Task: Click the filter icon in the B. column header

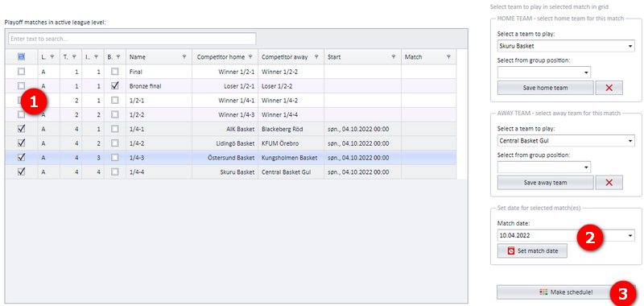Action: click(x=118, y=57)
